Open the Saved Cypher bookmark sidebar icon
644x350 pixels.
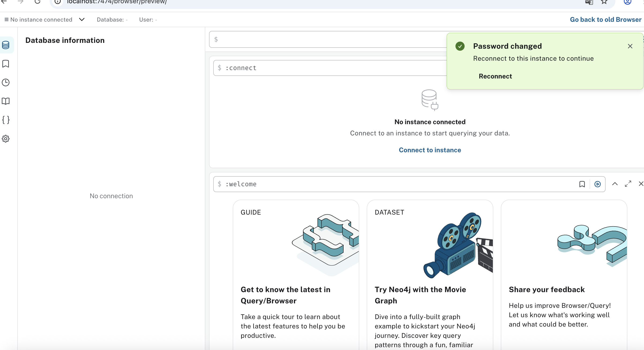click(6, 64)
